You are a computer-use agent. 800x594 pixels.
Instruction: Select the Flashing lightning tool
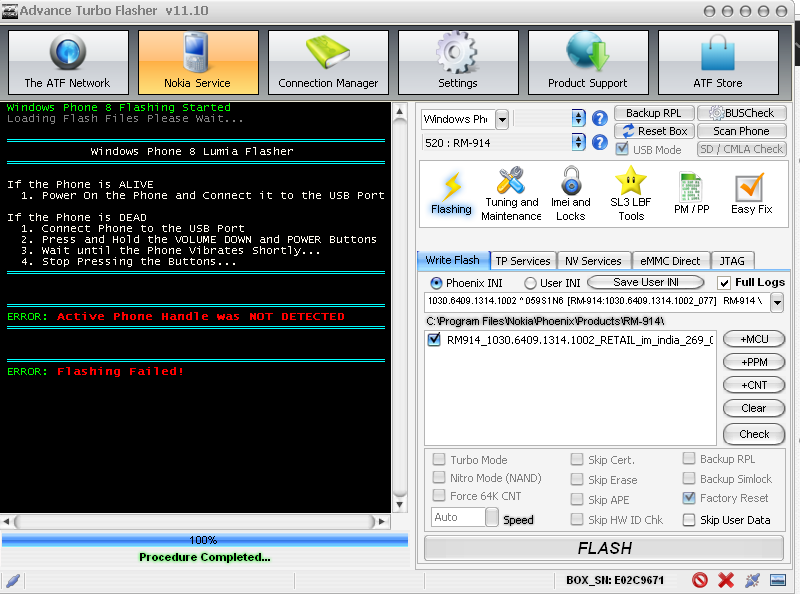click(x=451, y=194)
